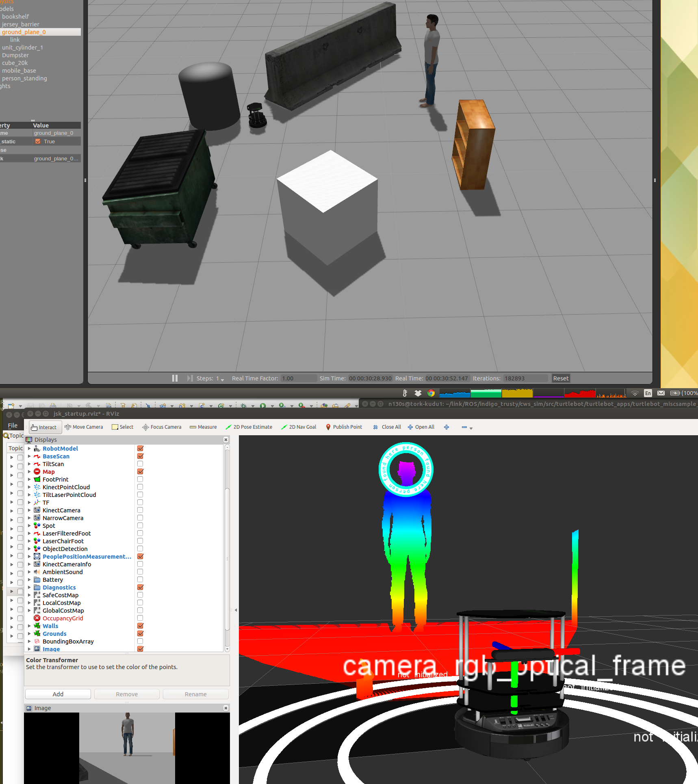
Task: Toggle the KinectPointCloud display checkbox
Action: pos(140,487)
